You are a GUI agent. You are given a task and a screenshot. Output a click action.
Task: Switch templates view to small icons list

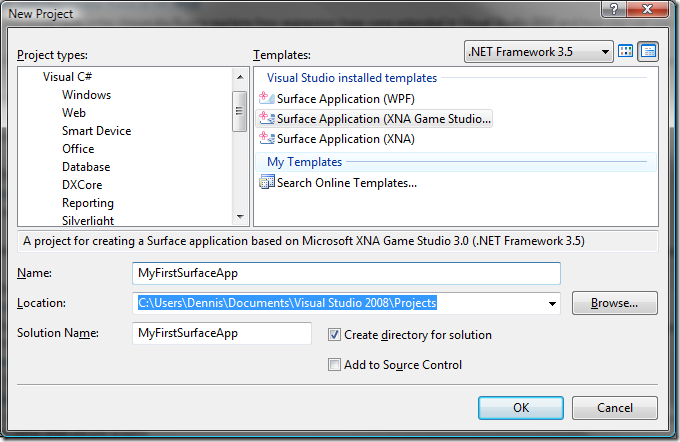(648, 51)
